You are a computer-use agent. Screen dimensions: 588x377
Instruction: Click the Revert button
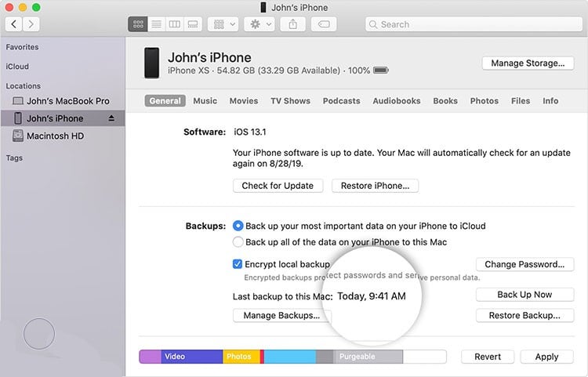[488, 357]
